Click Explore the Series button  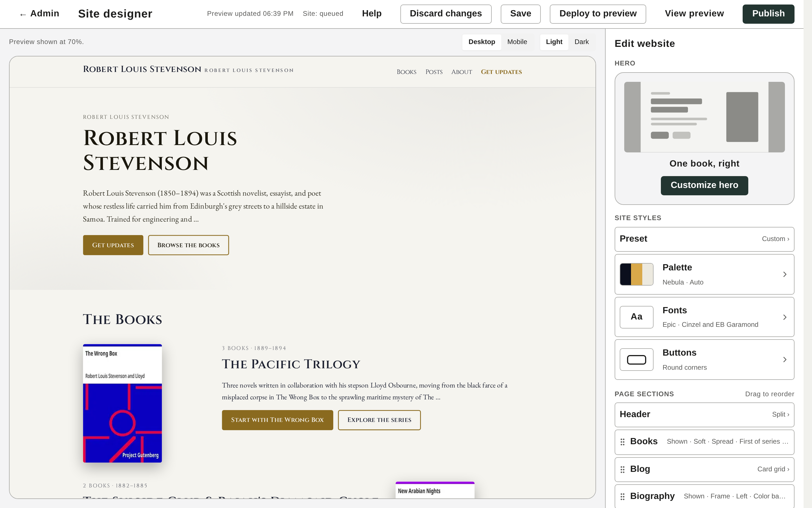tap(379, 420)
